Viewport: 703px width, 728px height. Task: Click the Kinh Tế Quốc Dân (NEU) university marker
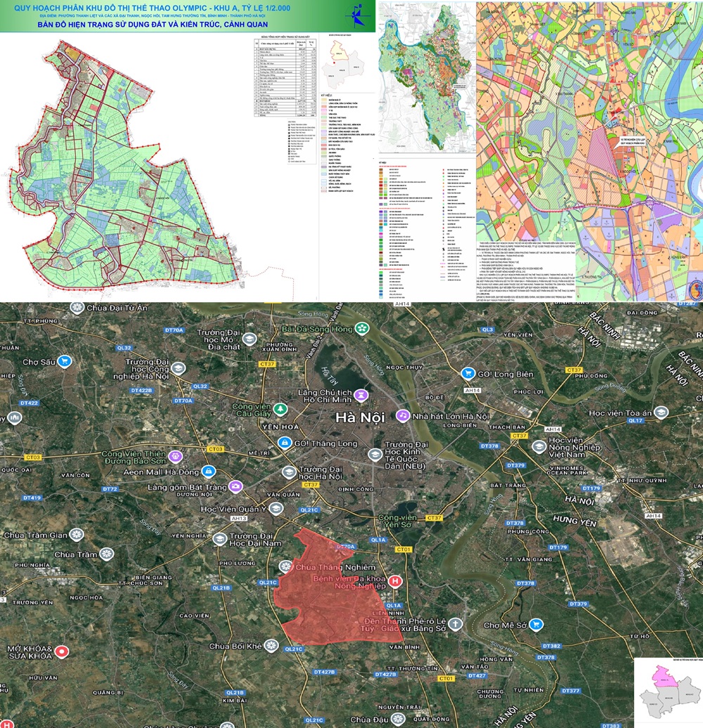375,455
